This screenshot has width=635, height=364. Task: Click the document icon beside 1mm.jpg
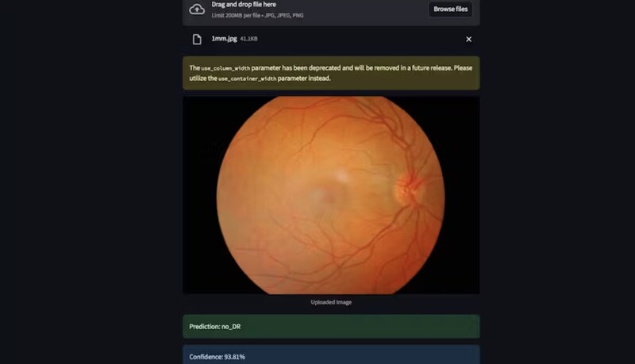[x=197, y=39]
